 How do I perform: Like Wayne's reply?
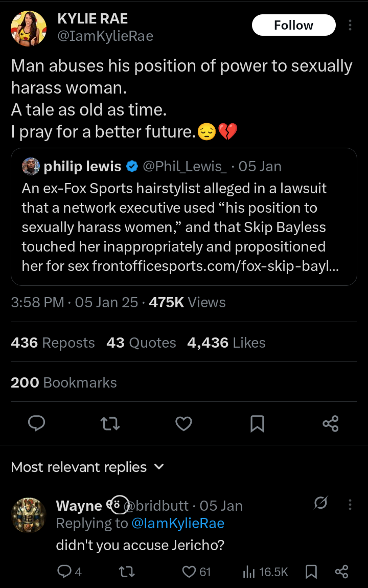point(197,572)
